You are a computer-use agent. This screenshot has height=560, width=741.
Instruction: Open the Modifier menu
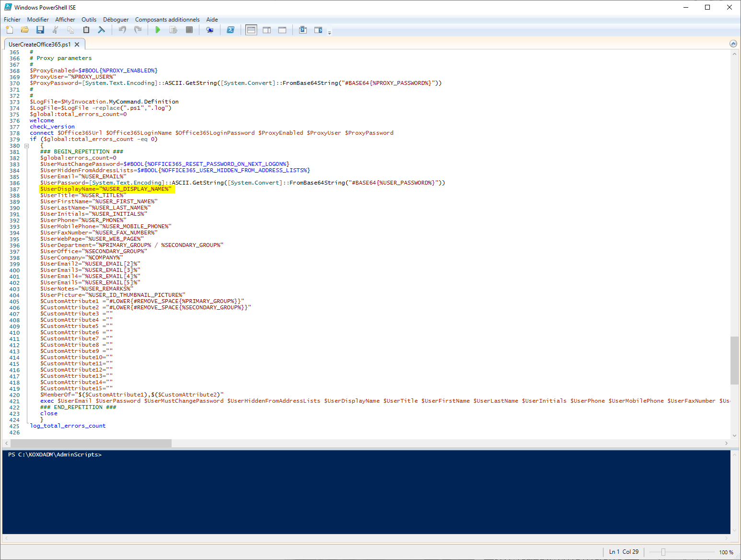point(38,20)
